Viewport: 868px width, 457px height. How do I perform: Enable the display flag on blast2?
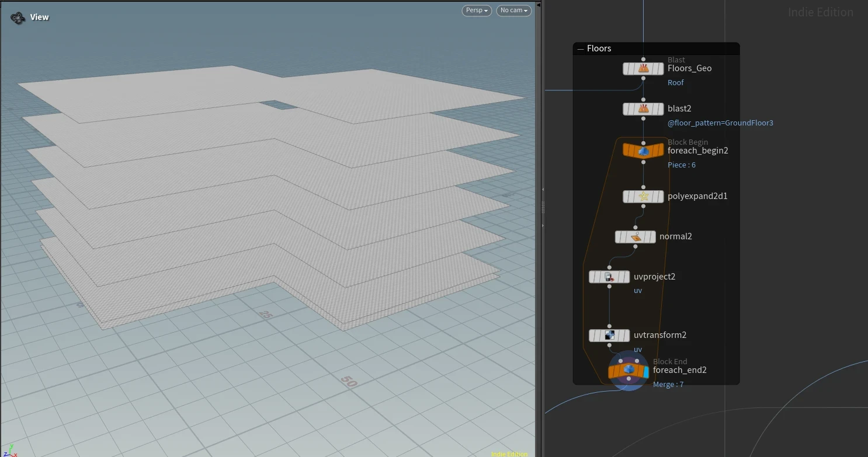point(661,109)
